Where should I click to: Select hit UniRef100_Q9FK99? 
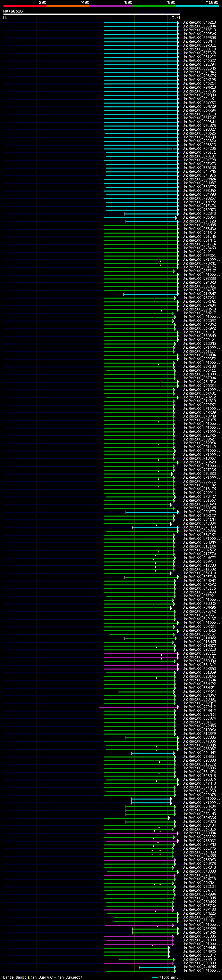(199, 929)
